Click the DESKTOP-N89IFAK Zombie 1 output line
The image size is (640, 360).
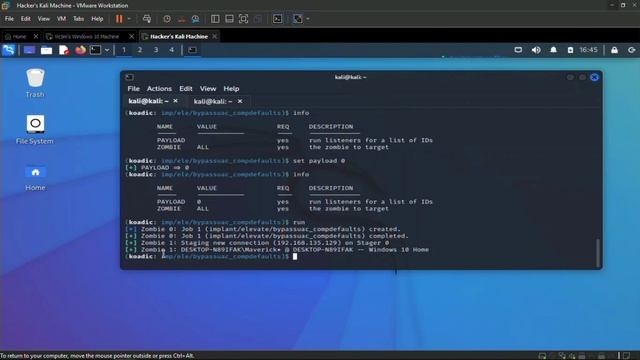coord(277,249)
